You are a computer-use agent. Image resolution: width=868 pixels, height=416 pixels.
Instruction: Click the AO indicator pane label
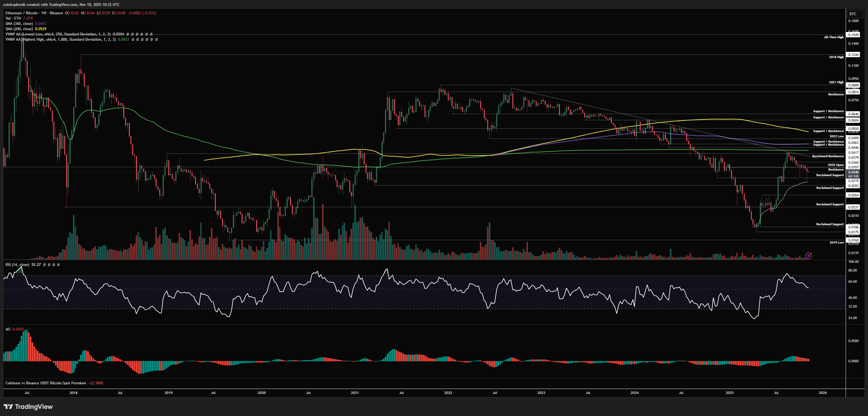(8, 329)
